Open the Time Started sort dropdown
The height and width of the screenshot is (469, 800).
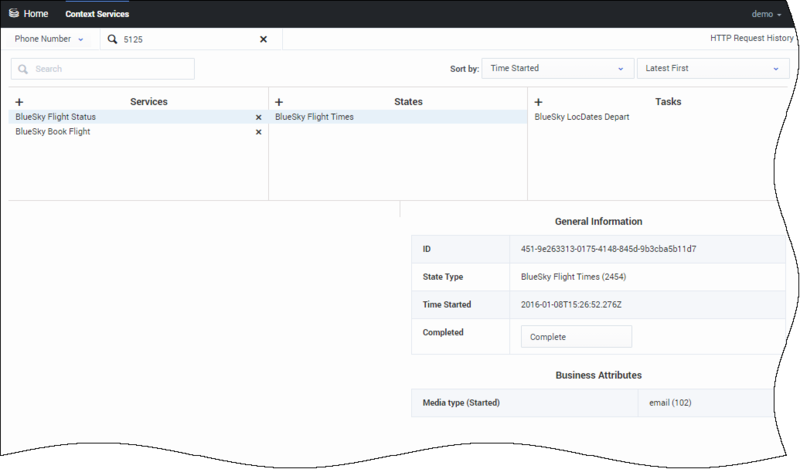(558, 68)
